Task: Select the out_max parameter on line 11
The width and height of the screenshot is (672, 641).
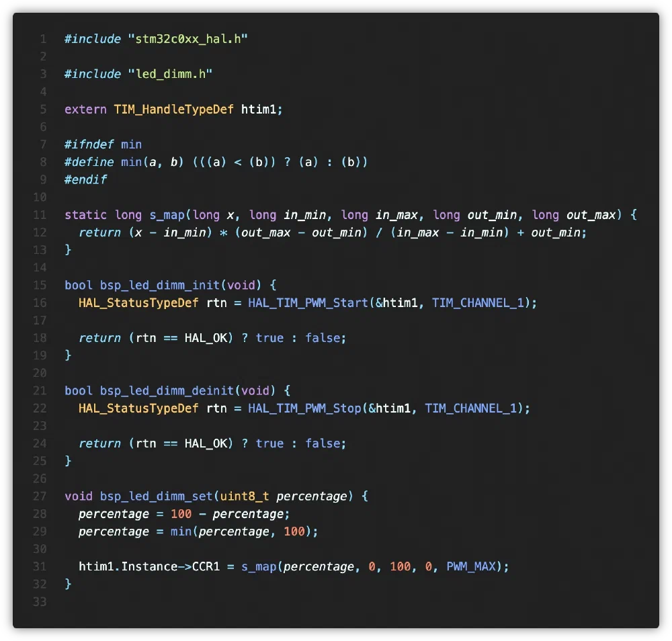Action: click(591, 215)
